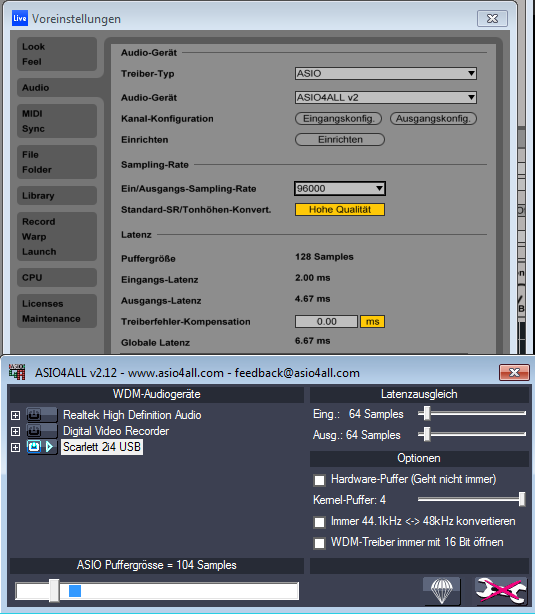Expand the Realtek High Definition Audio tree node
The image size is (535, 614).
[x=15, y=415]
